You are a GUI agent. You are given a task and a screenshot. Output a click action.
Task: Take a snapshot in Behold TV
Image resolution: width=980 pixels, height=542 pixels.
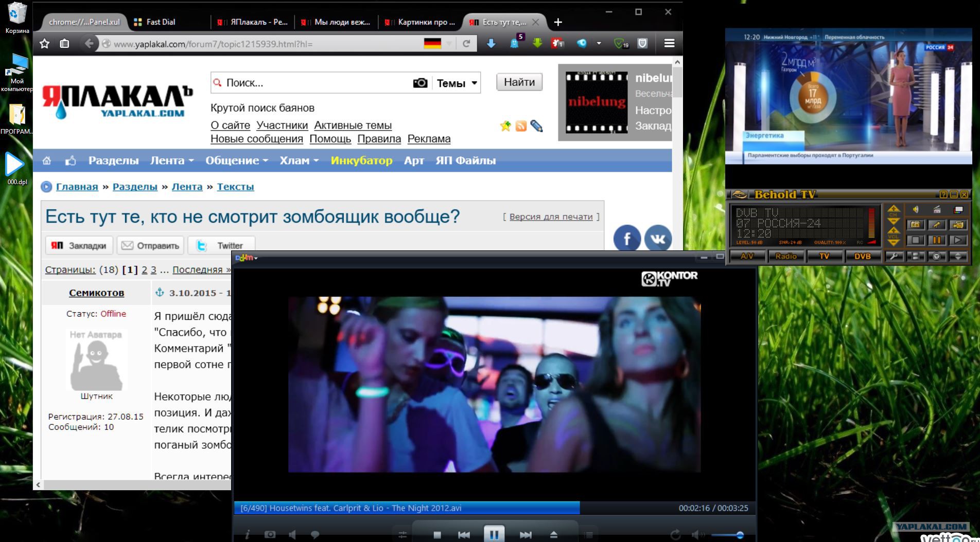pos(915,225)
